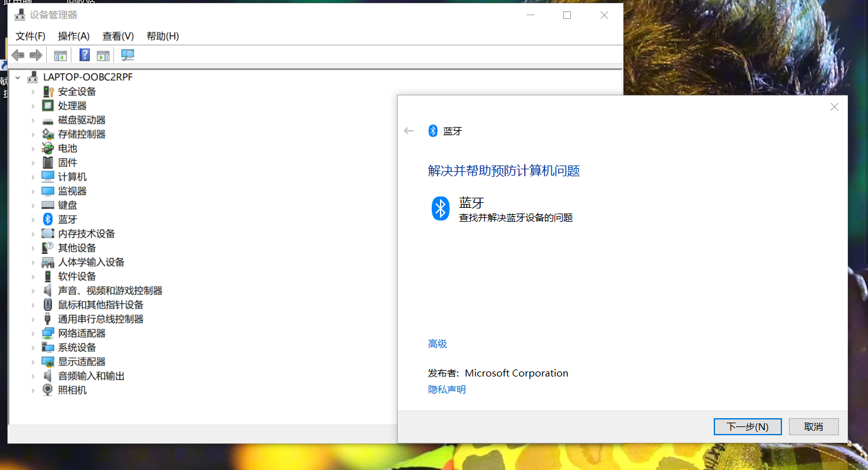Click the blue Help question mark toolbar icon
This screenshot has width=868, height=470.
tap(84, 56)
